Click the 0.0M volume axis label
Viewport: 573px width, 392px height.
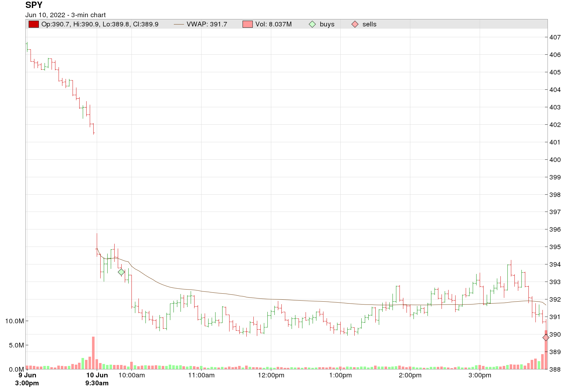pos(16,369)
